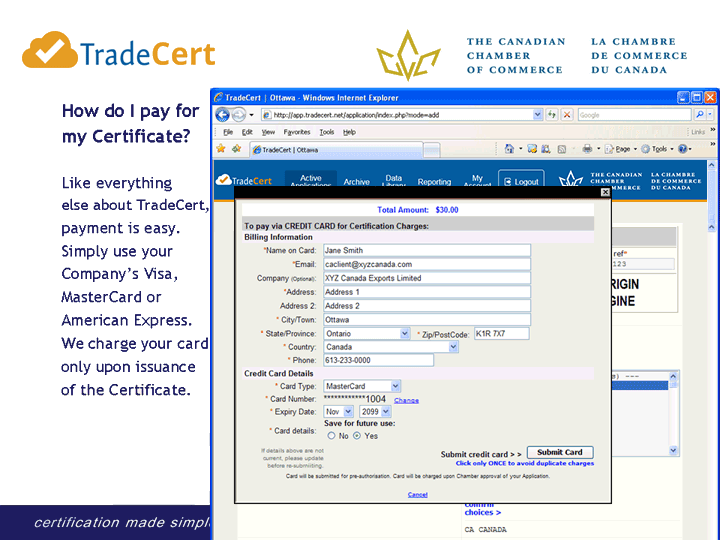Screen dimensions: 720x540
Task: Click the Logout button
Action: (x=521, y=180)
